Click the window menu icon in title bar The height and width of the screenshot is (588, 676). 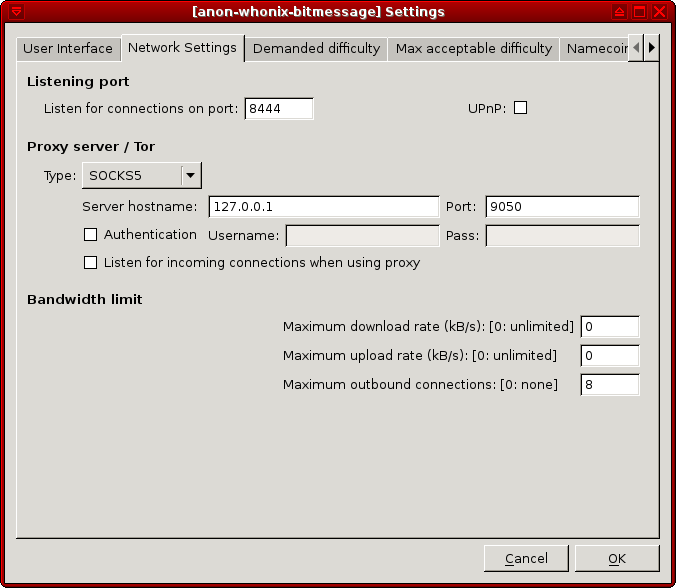point(16,11)
